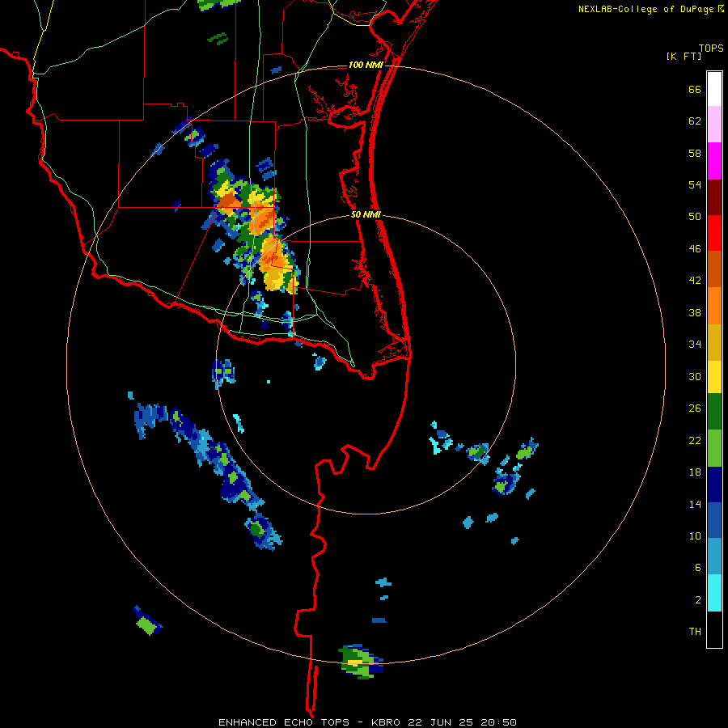Click the 34 legend value

[695, 344]
